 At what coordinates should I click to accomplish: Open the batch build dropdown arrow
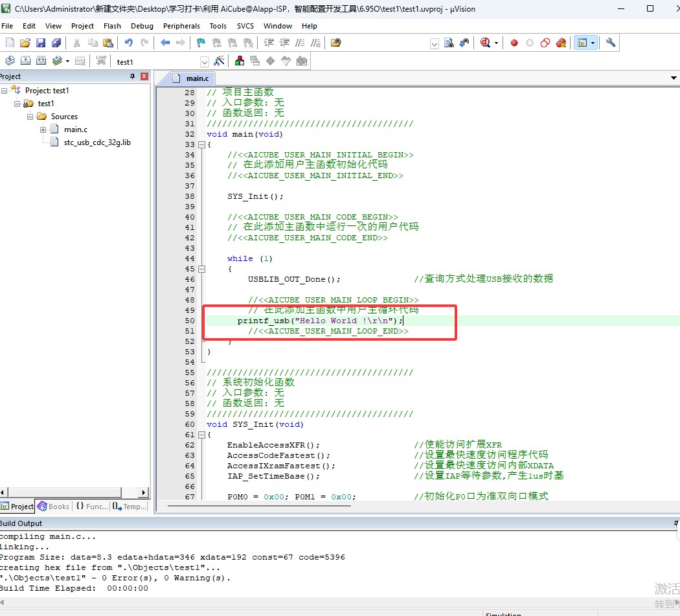[67, 61]
